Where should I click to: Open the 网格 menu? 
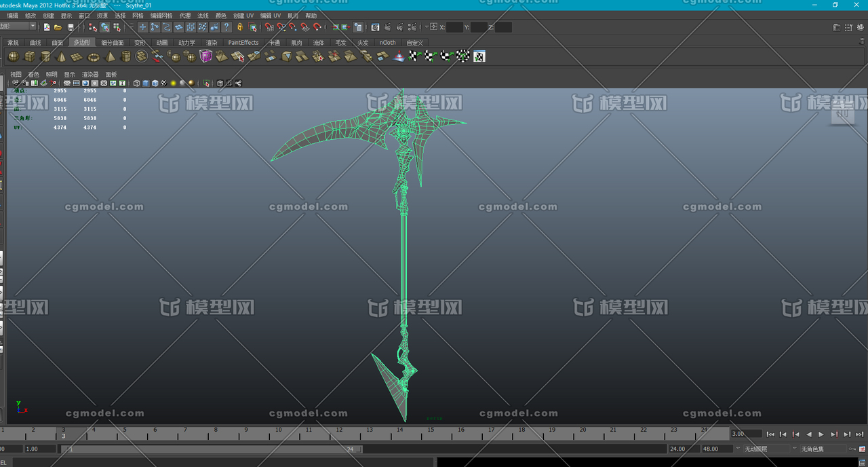138,15
